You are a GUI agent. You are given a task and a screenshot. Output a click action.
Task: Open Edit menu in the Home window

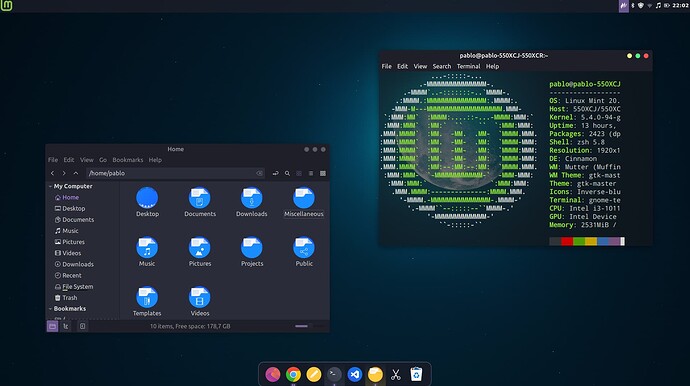69,160
